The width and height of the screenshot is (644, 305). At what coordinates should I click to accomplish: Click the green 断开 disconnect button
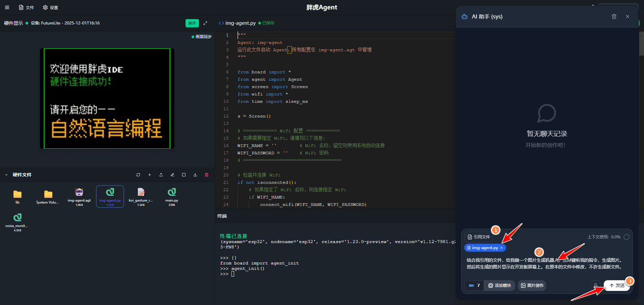click(x=192, y=23)
